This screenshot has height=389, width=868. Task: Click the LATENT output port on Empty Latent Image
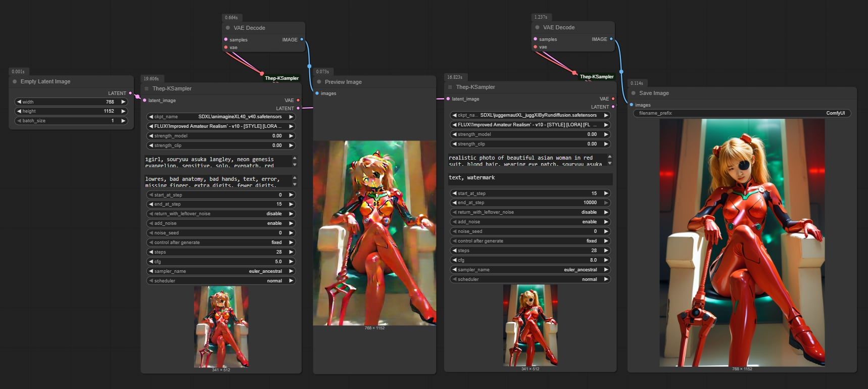130,93
